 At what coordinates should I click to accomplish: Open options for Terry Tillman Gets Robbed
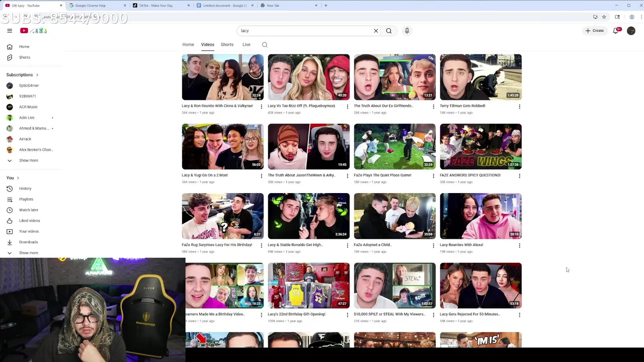pyautogui.click(x=519, y=107)
